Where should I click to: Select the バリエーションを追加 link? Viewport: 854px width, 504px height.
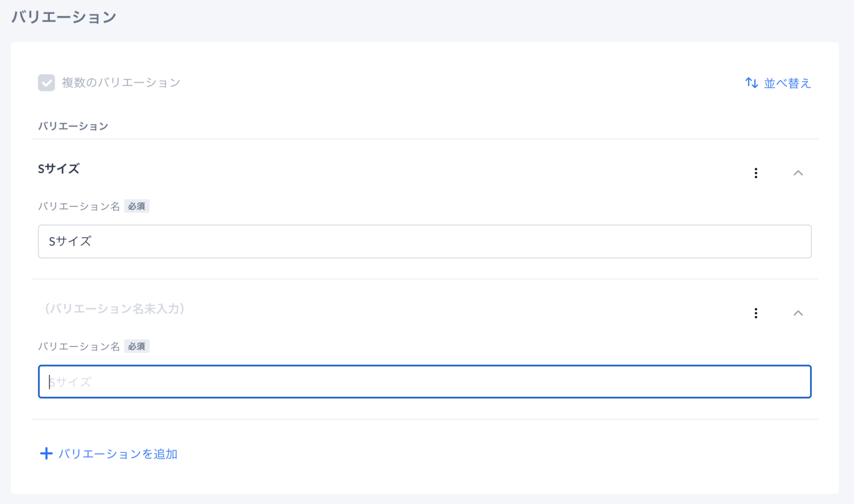pyautogui.click(x=109, y=453)
